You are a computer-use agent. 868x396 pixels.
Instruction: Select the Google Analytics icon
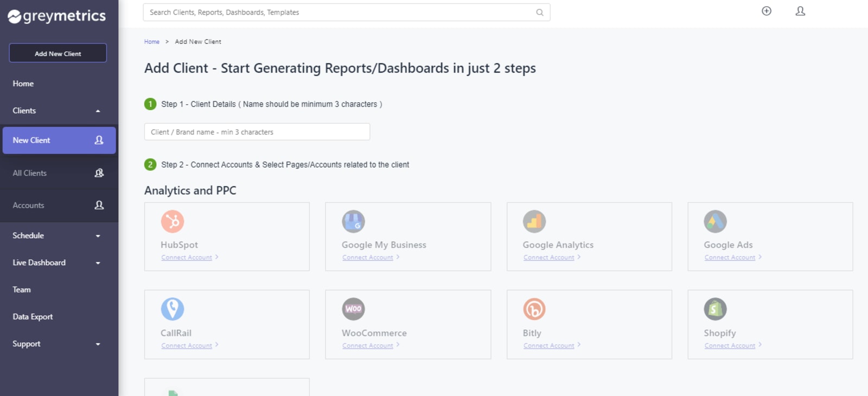pyautogui.click(x=534, y=221)
